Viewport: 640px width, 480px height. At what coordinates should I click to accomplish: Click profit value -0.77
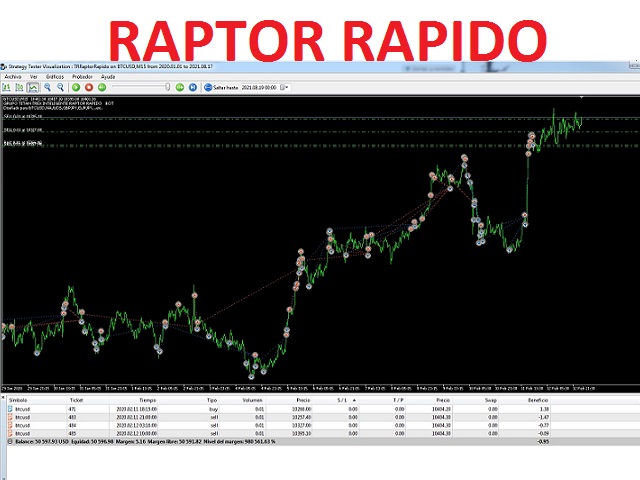coord(543,425)
